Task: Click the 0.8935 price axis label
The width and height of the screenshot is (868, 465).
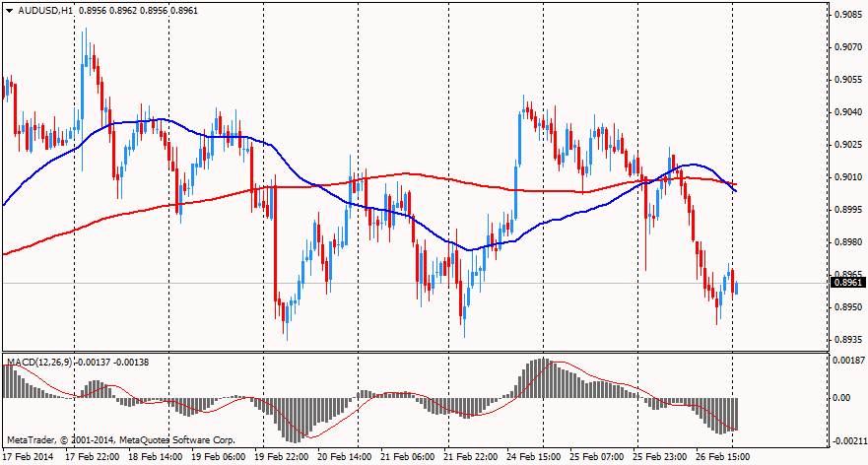Action: click(848, 340)
